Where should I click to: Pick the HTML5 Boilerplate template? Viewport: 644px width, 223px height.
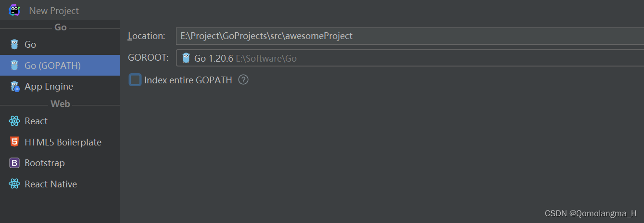pyautogui.click(x=63, y=142)
